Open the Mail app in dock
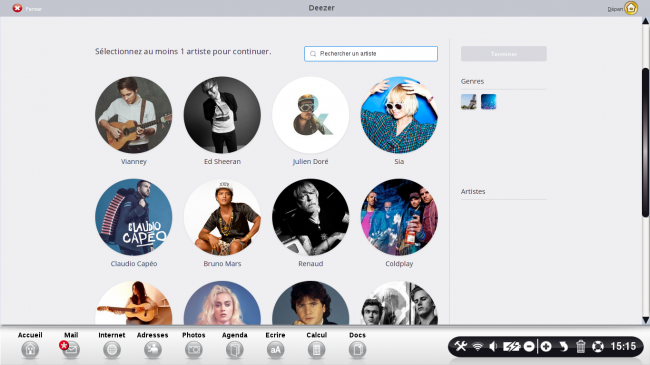The image size is (650, 365). tap(71, 350)
